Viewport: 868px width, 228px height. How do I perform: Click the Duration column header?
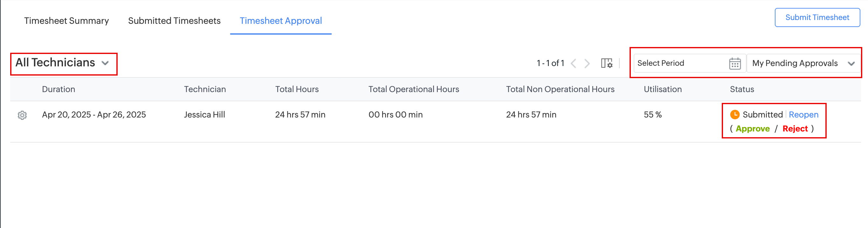pos(58,89)
